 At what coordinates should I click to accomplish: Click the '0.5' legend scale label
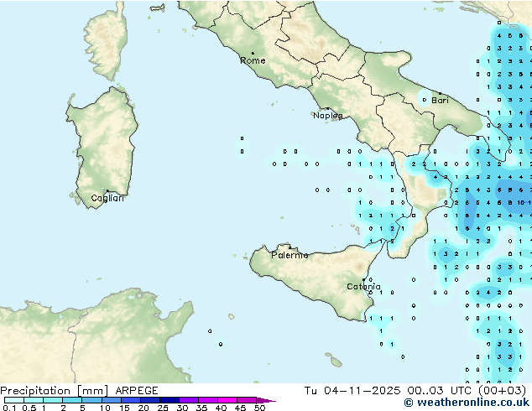click(x=29, y=408)
